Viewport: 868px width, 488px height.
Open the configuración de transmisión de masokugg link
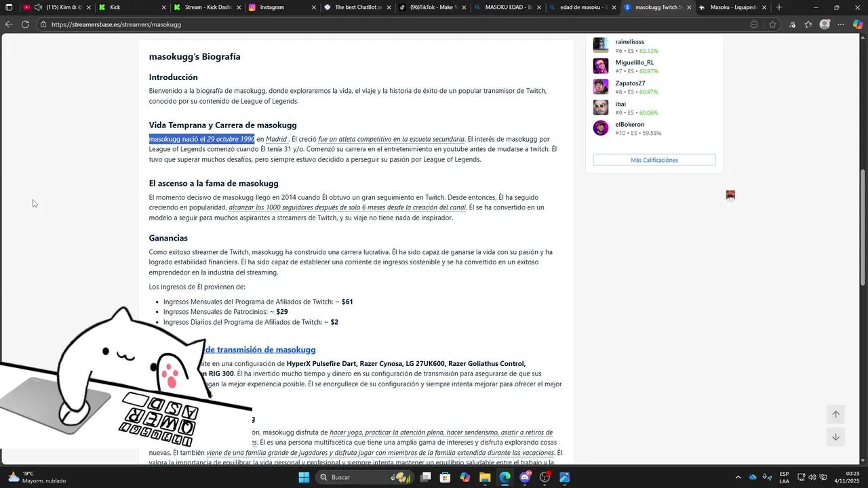[x=260, y=350]
